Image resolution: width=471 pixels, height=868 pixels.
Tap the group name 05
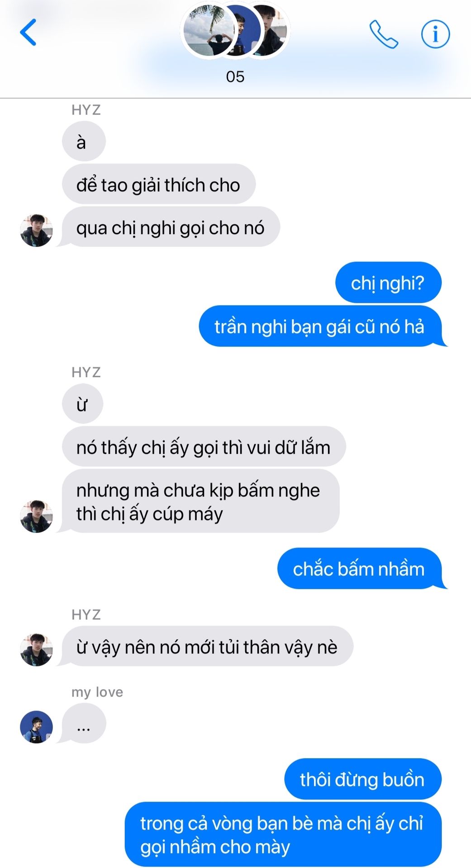(x=235, y=77)
